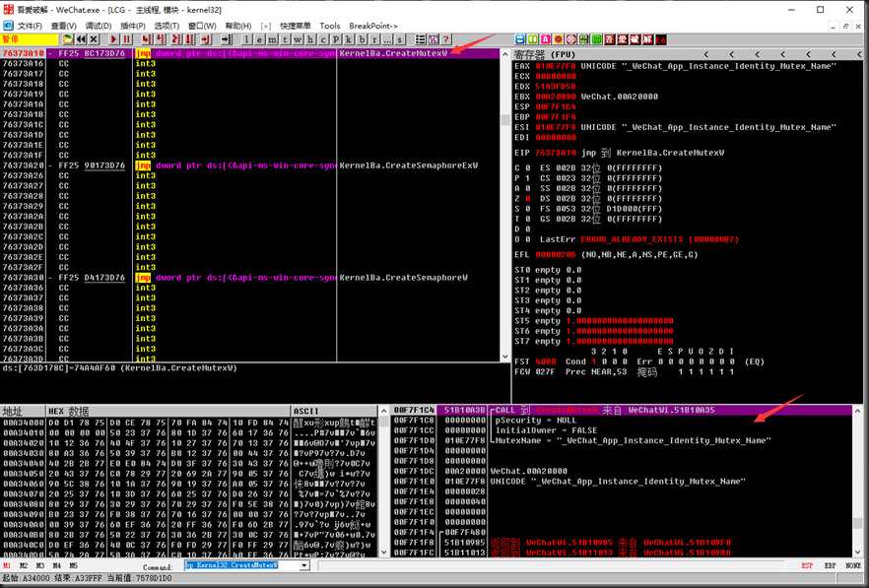Trace over with the toolbar icon
Screen dimensions: 869x588
pos(190,39)
